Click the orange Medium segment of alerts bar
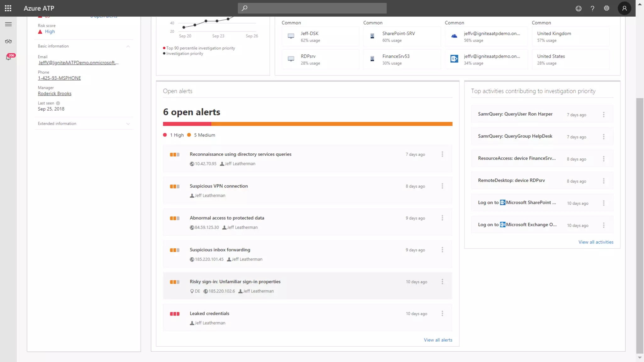644x362 pixels. click(x=331, y=124)
